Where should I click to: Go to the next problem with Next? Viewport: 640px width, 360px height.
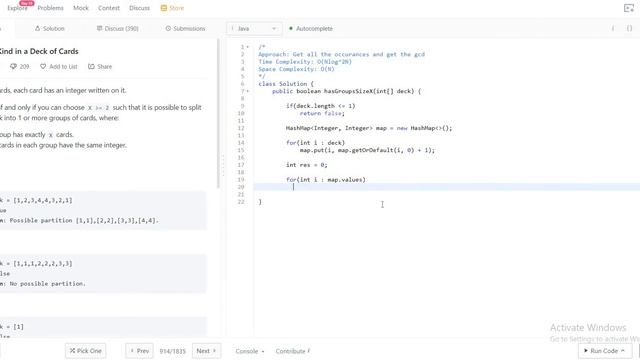(206, 351)
